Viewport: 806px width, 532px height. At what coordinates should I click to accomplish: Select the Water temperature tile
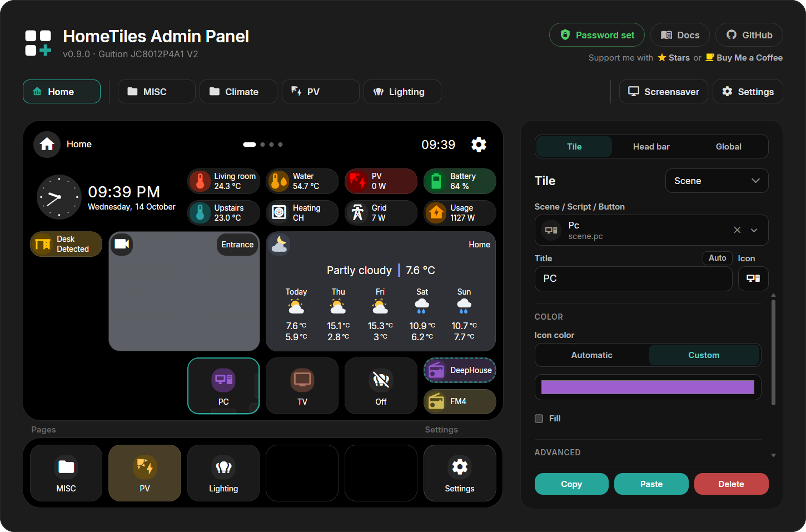pyautogui.click(x=302, y=181)
